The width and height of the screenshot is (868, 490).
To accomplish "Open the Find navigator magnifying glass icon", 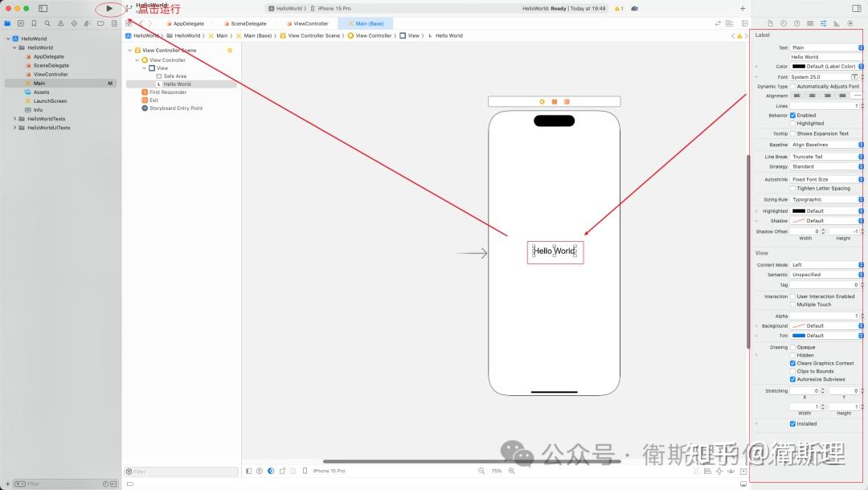I will tap(47, 23).
